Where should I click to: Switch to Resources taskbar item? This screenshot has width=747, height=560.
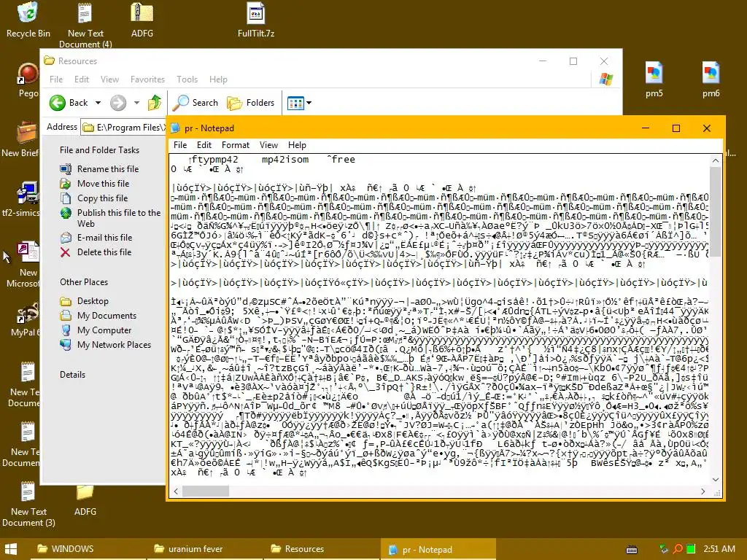(321, 549)
